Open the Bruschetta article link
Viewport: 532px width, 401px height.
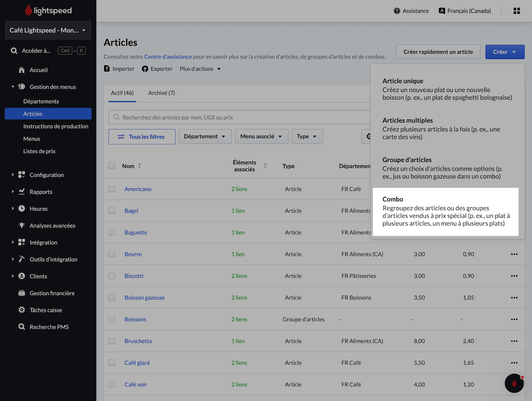click(x=138, y=341)
